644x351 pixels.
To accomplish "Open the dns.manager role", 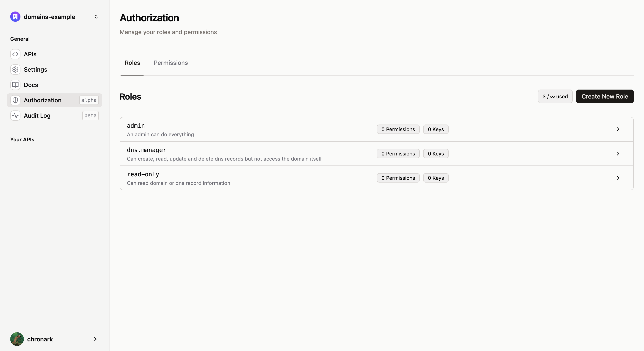I will coord(377,154).
